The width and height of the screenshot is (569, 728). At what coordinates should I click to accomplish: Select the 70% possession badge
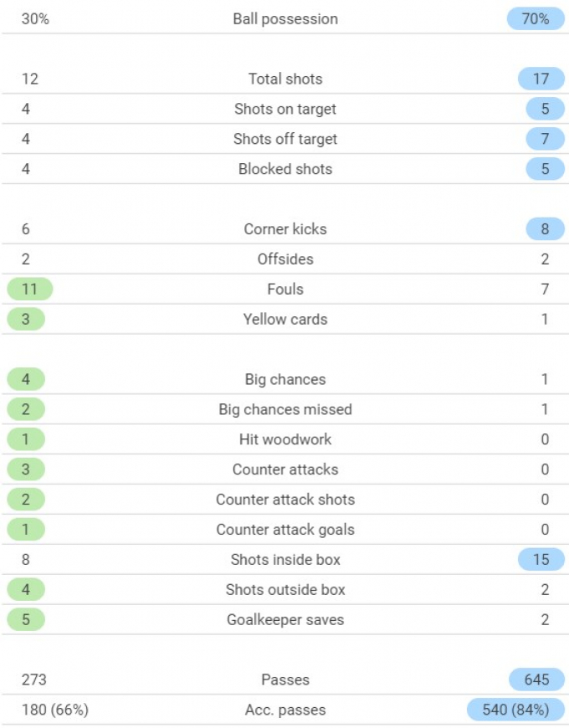536,19
